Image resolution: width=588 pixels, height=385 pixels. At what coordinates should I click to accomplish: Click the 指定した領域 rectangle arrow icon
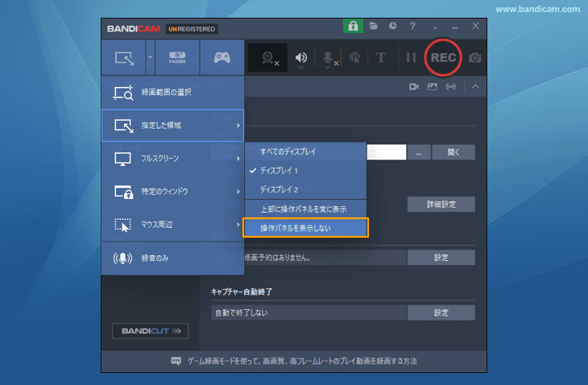tap(123, 126)
